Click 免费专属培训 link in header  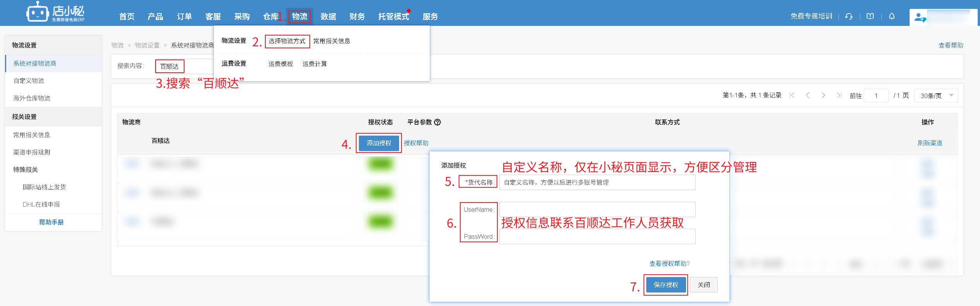(811, 16)
